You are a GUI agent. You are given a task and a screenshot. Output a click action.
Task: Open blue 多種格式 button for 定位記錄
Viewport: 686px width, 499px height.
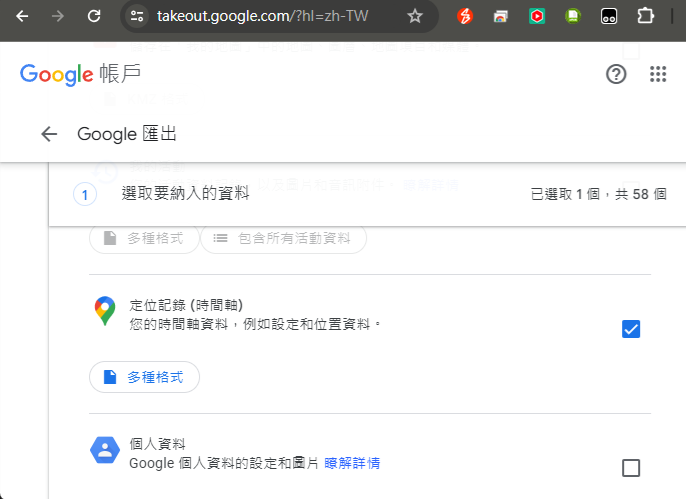coord(144,377)
